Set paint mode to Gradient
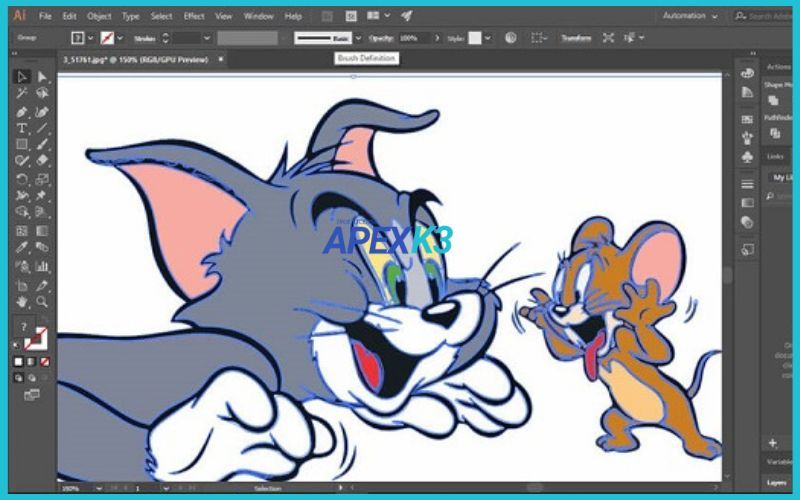Screen dimensions: 800x500 (x=32, y=362)
